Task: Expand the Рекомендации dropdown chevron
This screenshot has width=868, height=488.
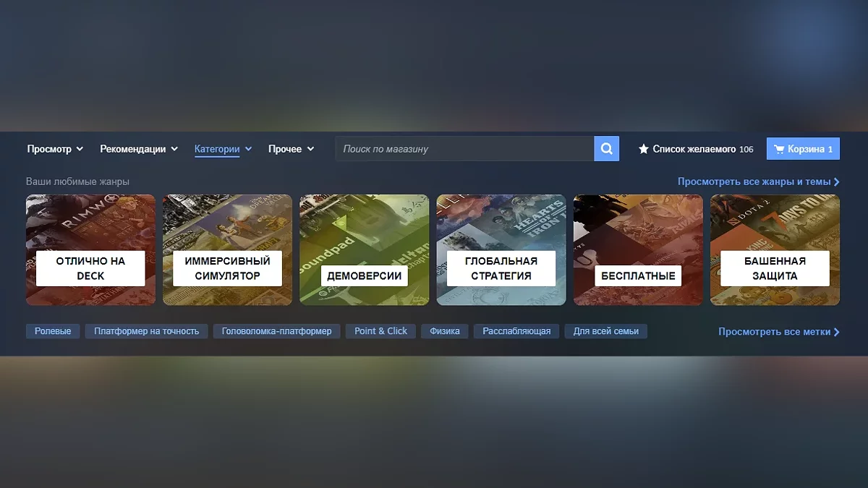Action: (x=174, y=149)
